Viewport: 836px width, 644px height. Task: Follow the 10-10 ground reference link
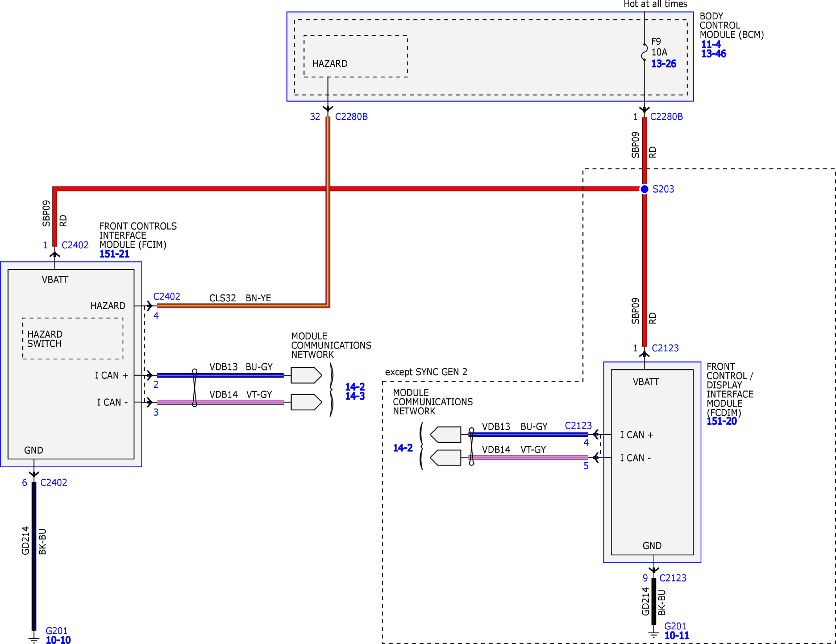[58, 640]
